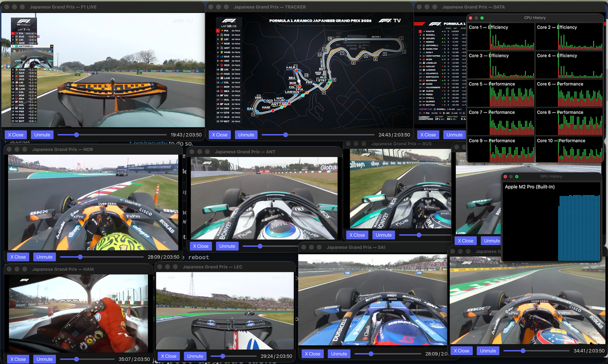Click the NOR window seek slider
The width and height of the screenshot is (608, 364).
coord(101,257)
